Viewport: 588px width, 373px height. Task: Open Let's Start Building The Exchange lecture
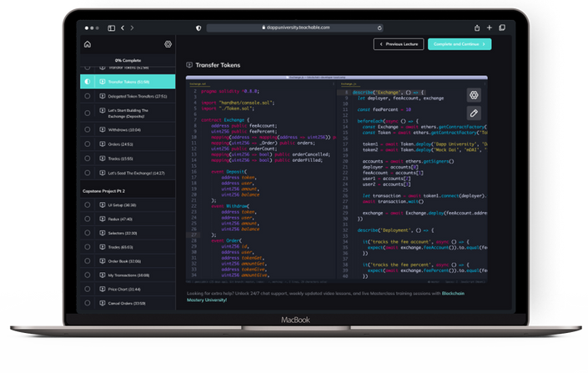tap(128, 113)
